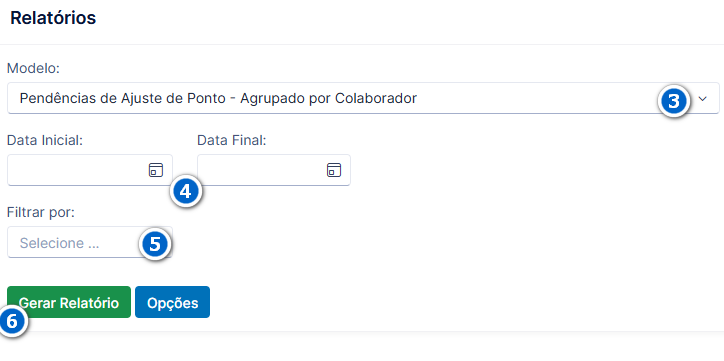Select the Relatórios page heading
This screenshot has height=361, width=724.
pos(53,18)
